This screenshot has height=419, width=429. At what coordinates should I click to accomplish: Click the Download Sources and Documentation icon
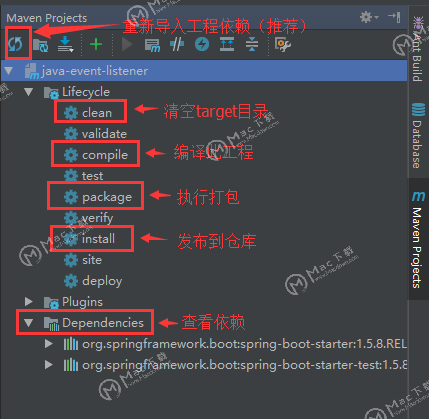click(x=65, y=44)
